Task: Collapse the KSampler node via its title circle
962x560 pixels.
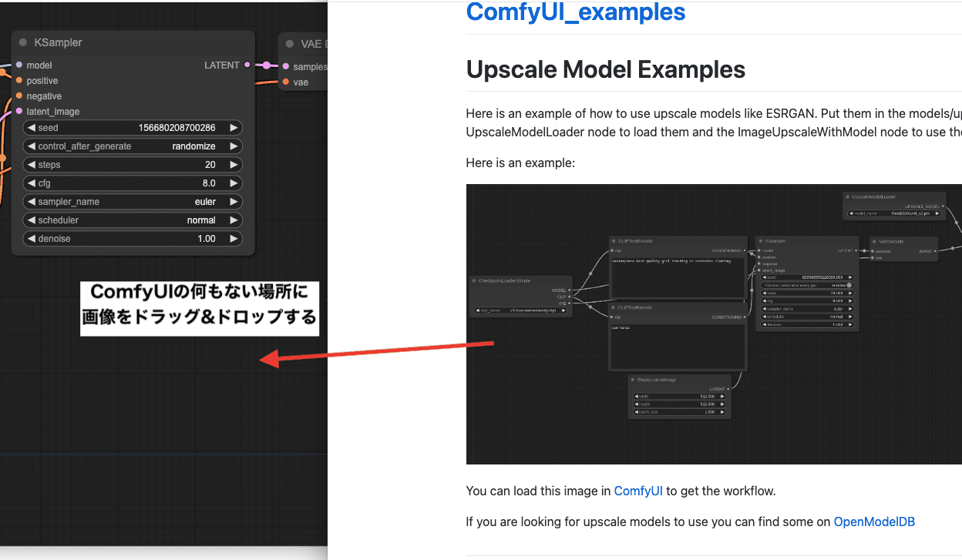Action: [x=23, y=42]
